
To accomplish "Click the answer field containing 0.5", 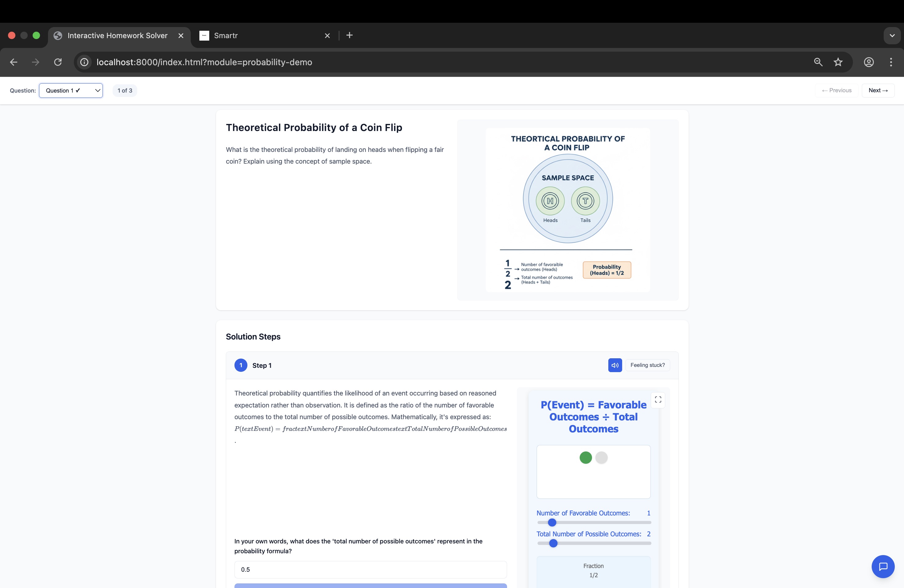I will (x=370, y=570).
